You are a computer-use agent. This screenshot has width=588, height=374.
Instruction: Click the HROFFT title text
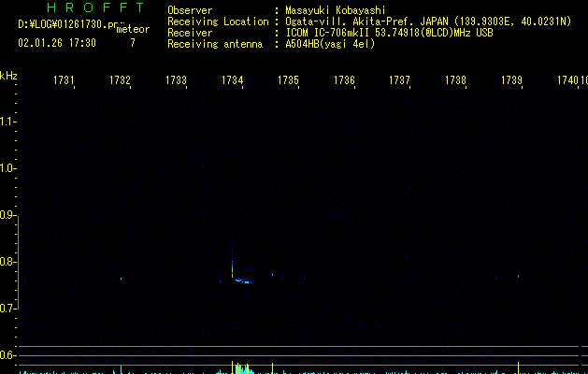point(95,7)
